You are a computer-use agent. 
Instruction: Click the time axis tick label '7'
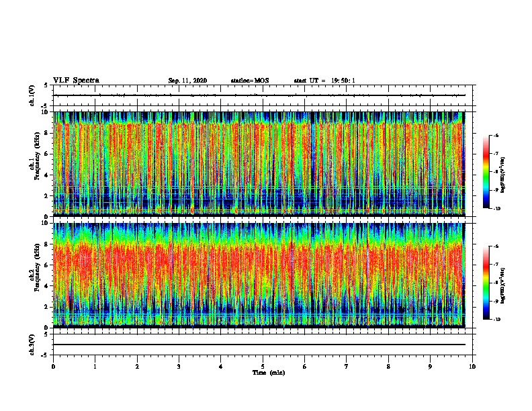[347, 367]
